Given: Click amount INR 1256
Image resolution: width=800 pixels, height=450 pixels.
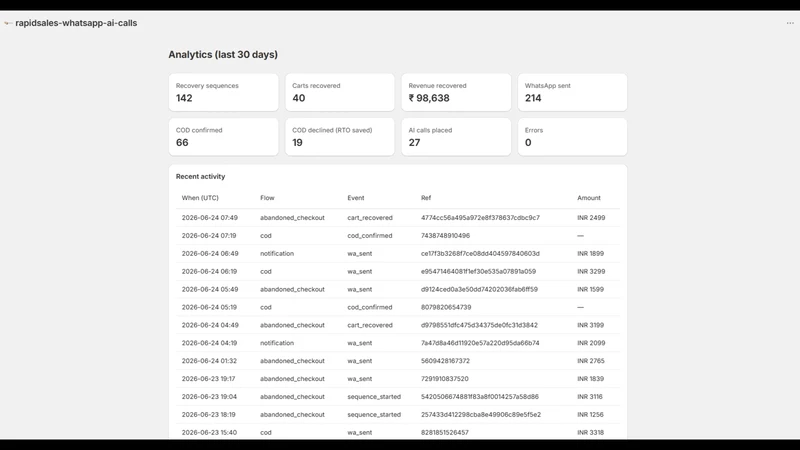Looking at the screenshot, I should 590,415.
